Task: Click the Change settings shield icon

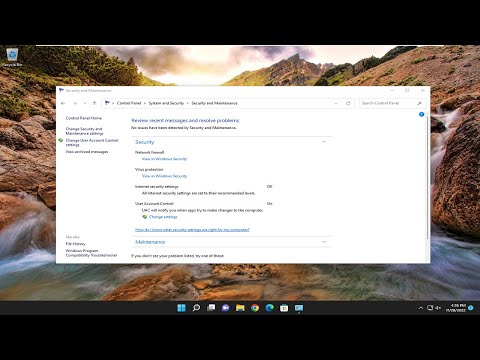Action: point(144,217)
